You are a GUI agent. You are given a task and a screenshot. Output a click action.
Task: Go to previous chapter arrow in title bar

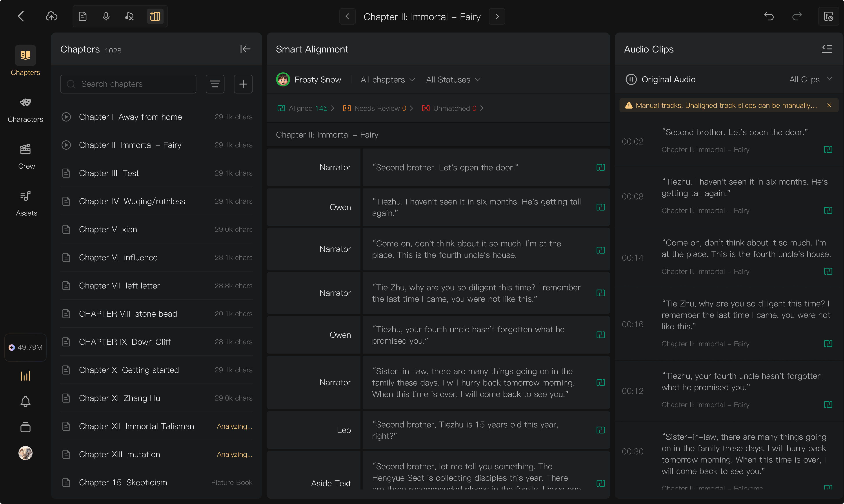(x=347, y=16)
